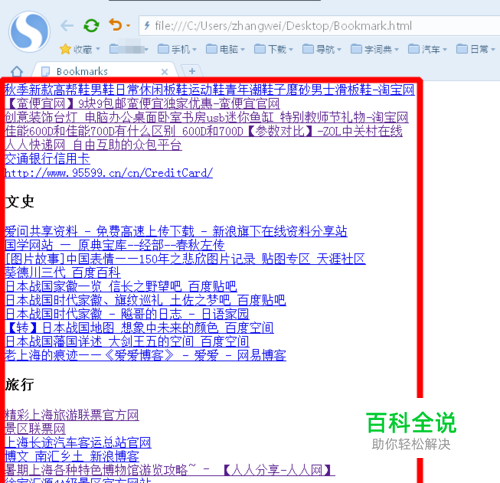
Task: Click the orange undo arrow icon
Action: (x=115, y=25)
